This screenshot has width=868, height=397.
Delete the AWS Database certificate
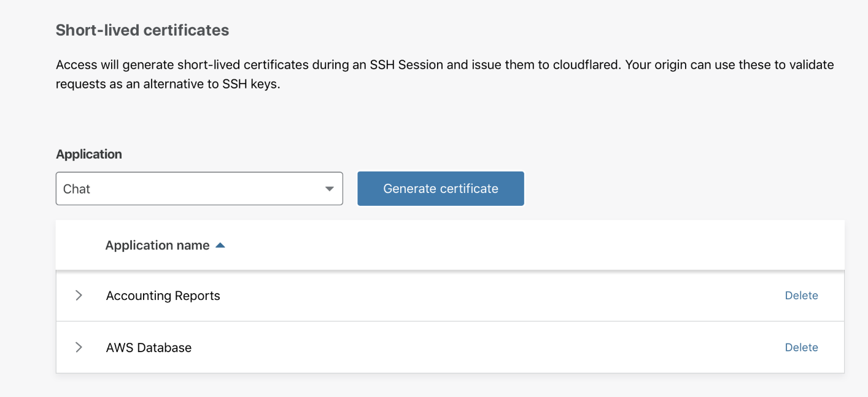801,347
